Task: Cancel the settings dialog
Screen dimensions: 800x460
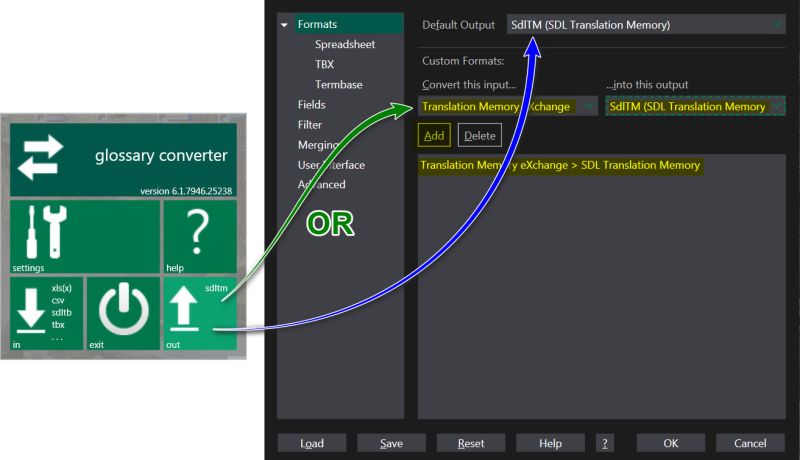Action: pos(750,443)
